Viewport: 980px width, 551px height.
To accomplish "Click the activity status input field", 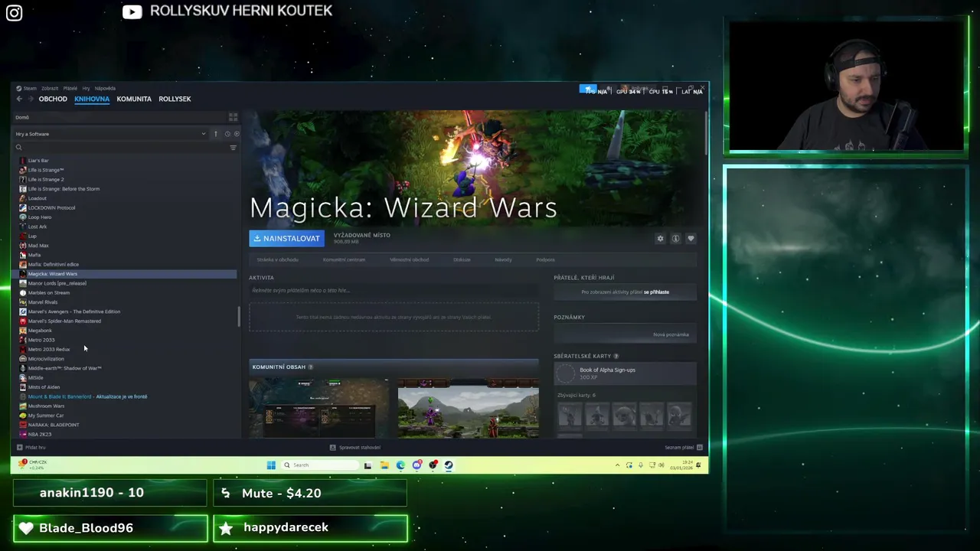I will tap(394, 291).
